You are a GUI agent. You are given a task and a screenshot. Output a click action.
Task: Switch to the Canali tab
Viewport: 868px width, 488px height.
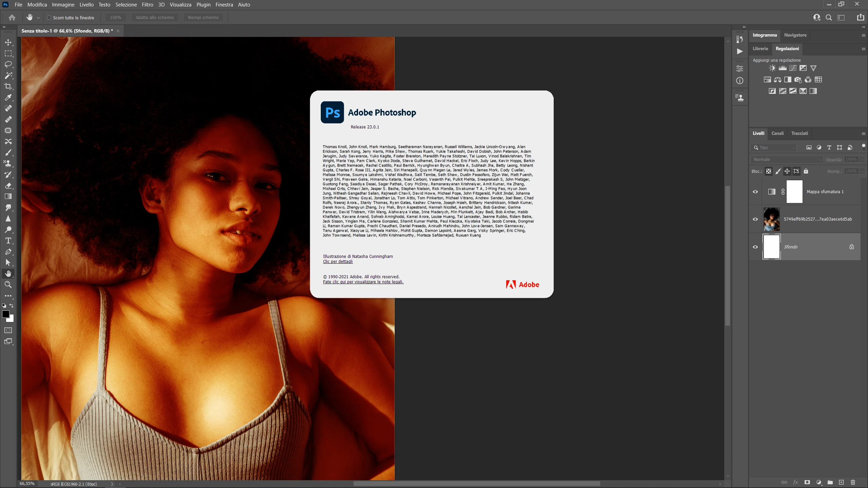pos(777,134)
